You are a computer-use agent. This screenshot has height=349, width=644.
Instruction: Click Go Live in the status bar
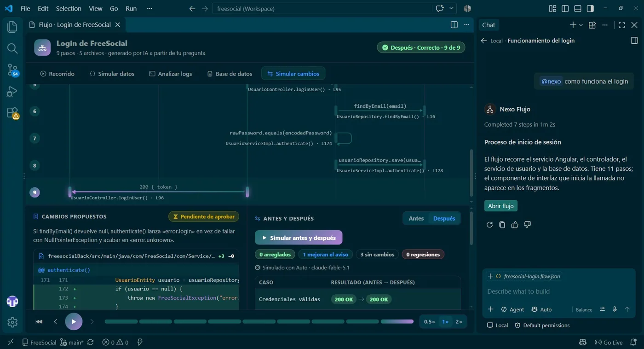pos(609,343)
